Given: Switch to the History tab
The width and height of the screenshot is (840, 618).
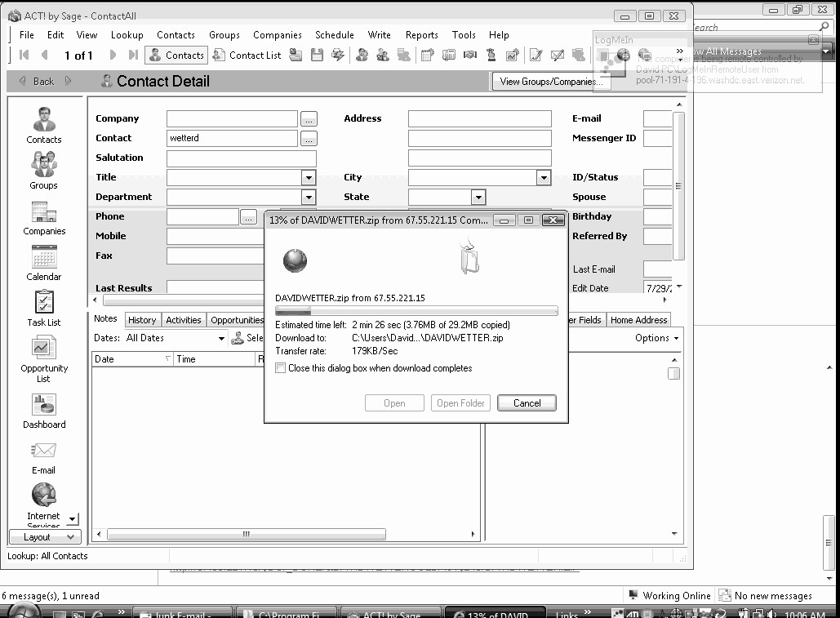Looking at the screenshot, I should [142, 320].
